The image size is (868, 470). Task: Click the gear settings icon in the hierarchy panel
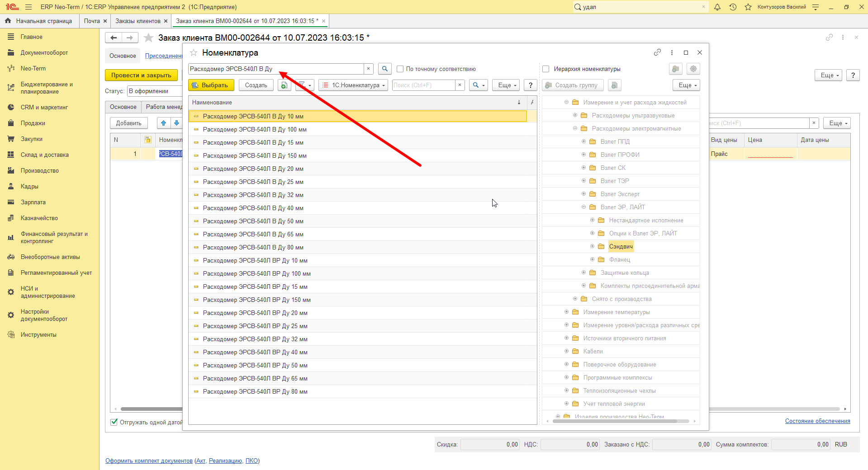click(x=693, y=69)
